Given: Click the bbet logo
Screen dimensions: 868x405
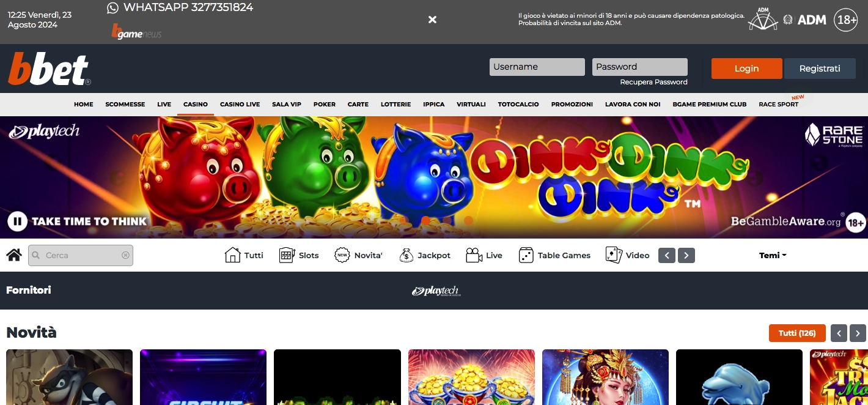Looking at the screenshot, I should (49, 69).
